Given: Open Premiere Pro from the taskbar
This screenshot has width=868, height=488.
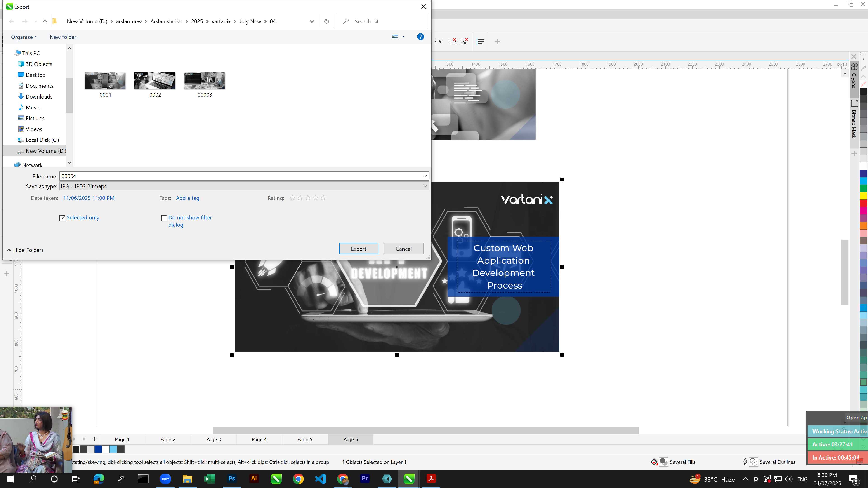Looking at the screenshot, I should pyautogui.click(x=365, y=479).
